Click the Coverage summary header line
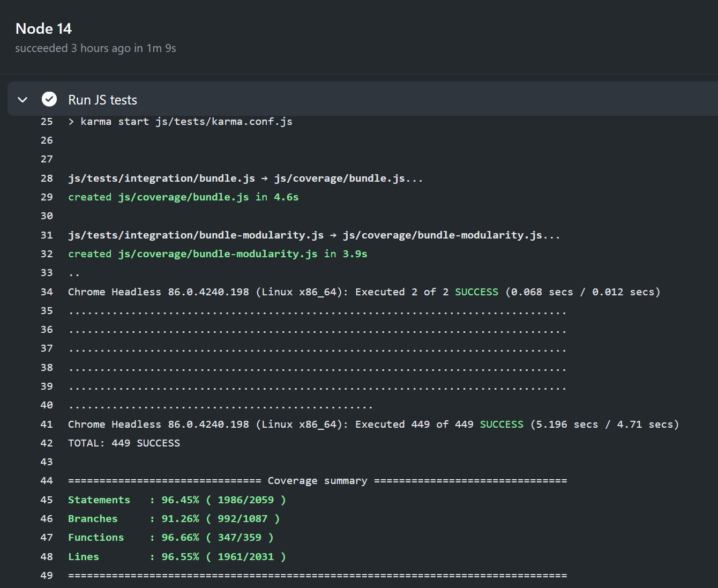Image resolution: width=718 pixels, height=588 pixels. pyautogui.click(x=317, y=481)
